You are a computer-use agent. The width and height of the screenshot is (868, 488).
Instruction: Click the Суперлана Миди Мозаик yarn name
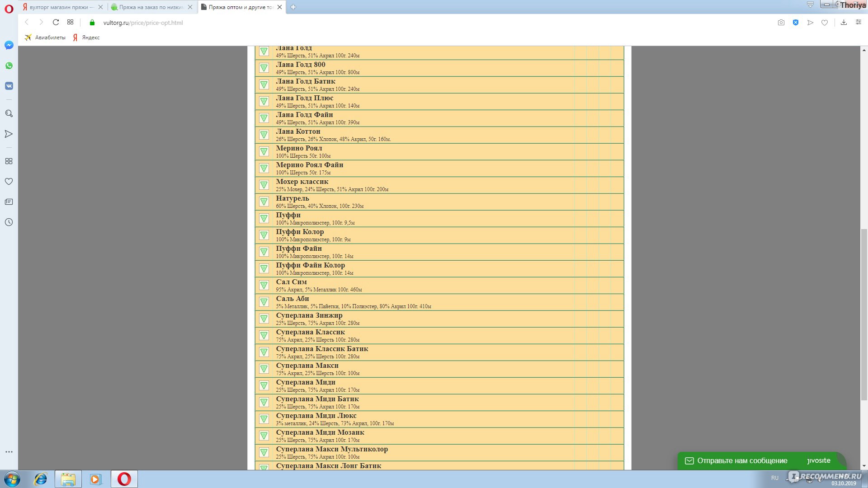pyautogui.click(x=320, y=432)
